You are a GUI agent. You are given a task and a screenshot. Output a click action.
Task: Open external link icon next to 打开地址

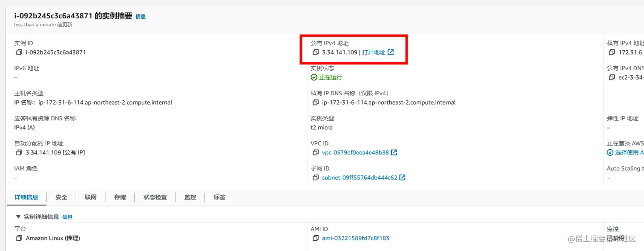click(391, 52)
